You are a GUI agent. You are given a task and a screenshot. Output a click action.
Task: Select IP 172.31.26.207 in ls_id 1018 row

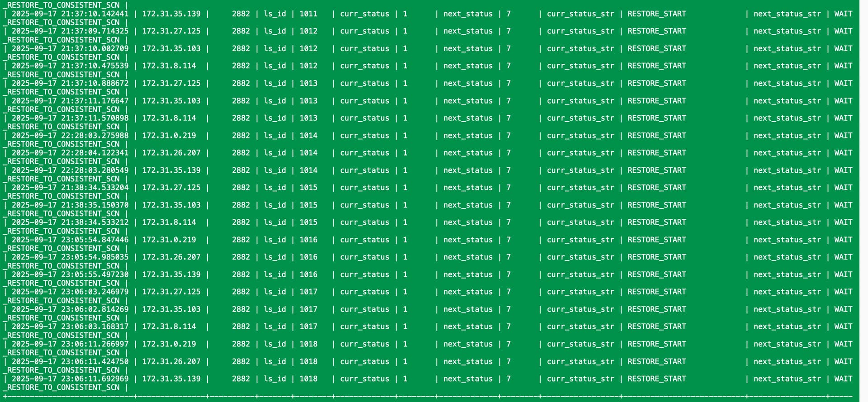[171, 362]
